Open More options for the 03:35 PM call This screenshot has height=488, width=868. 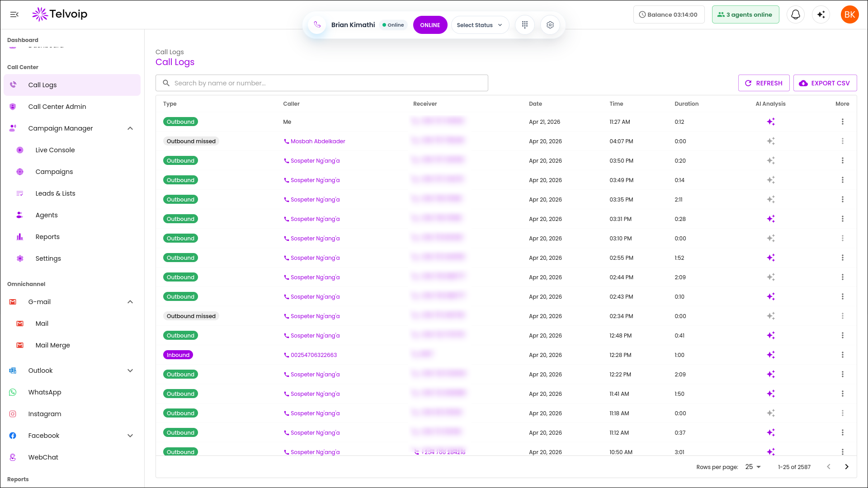pyautogui.click(x=842, y=199)
